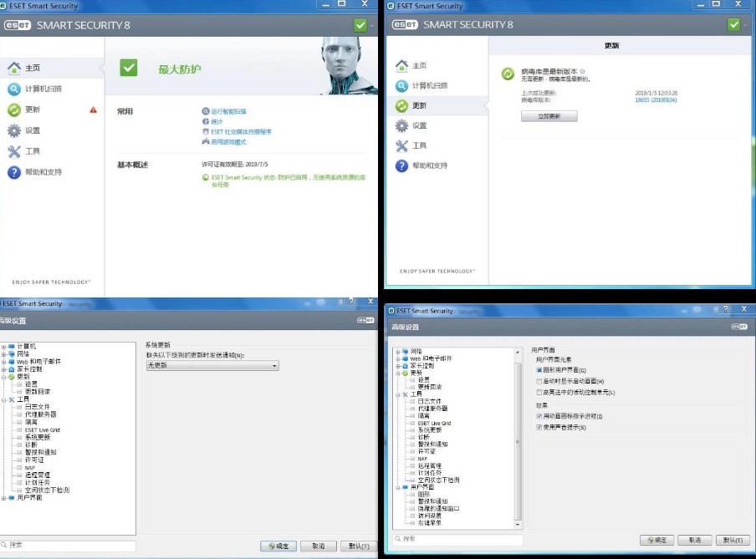Click the red warning triangle beside 更新
Viewport: 756px width, 559px height.
click(93, 109)
